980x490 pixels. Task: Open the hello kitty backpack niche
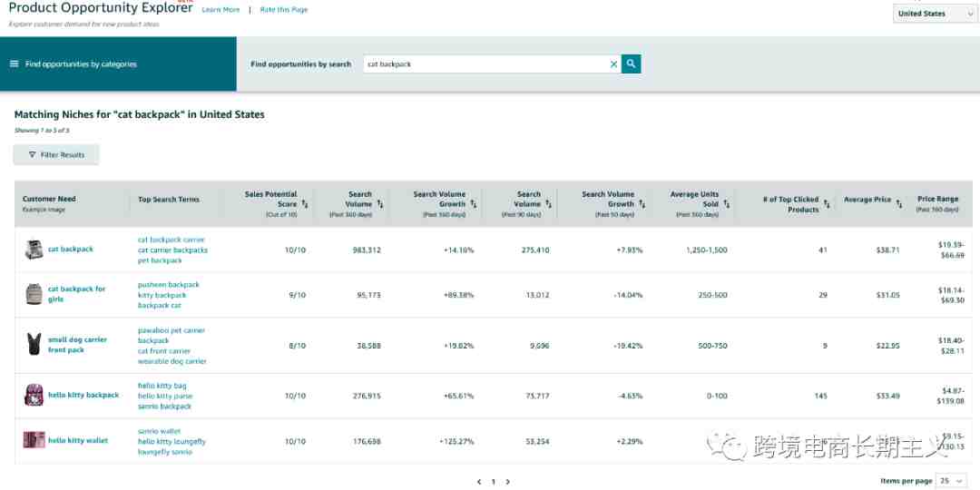tap(83, 395)
